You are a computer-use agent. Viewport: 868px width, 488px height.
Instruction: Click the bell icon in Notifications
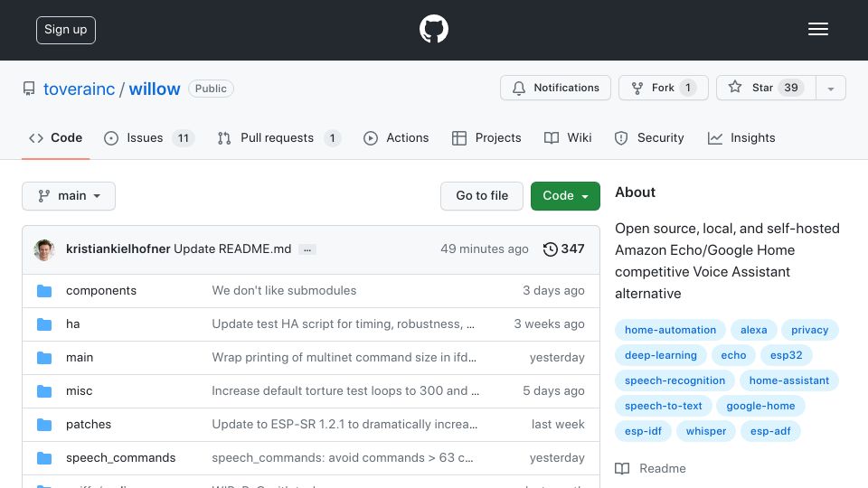click(519, 88)
